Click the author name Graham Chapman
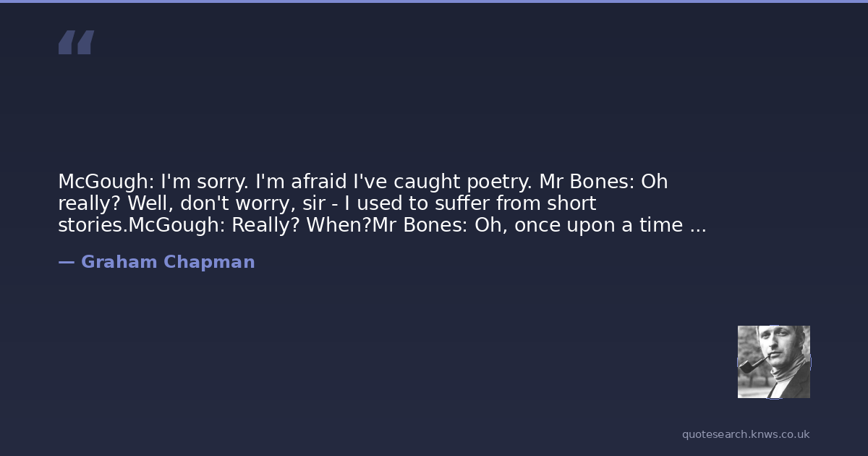Screen dimensions: 868x456 click(168, 262)
